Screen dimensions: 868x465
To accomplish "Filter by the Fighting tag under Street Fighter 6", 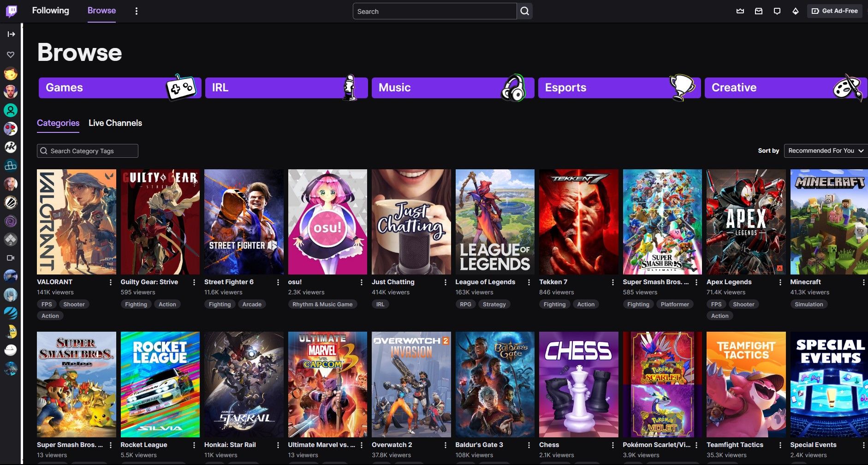I will click(x=220, y=304).
